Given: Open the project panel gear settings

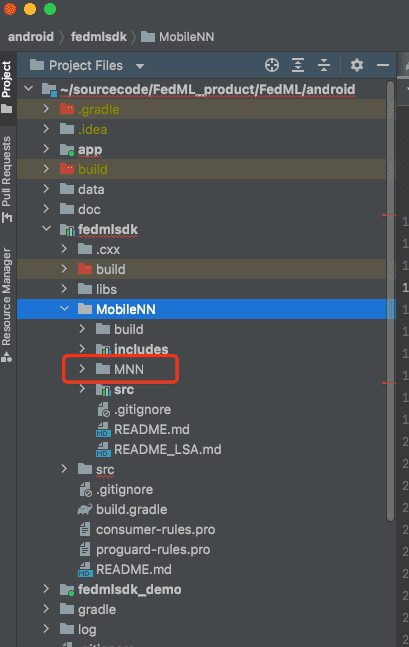Looking at the screenshot, I should pos(357,65).
